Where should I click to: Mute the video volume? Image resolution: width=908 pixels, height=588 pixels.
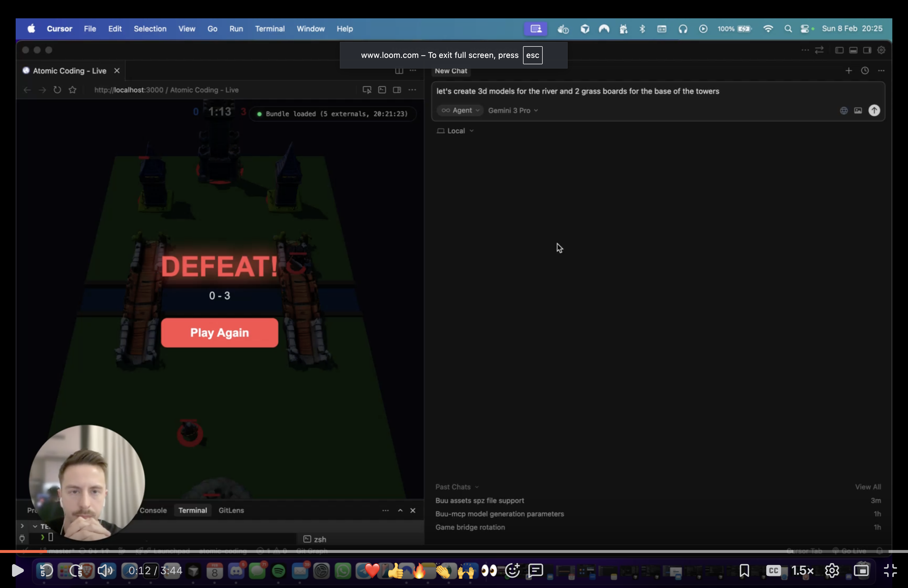click(105, 570)
